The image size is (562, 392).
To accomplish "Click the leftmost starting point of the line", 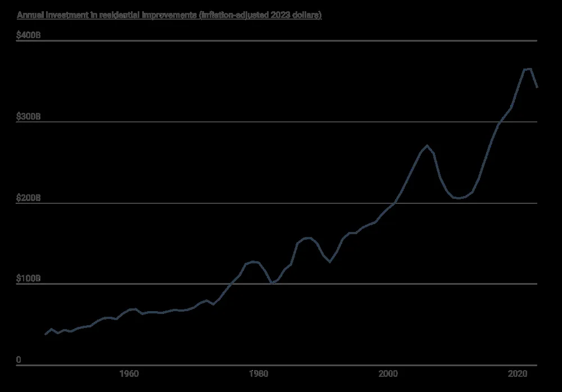I will (46, 334).
